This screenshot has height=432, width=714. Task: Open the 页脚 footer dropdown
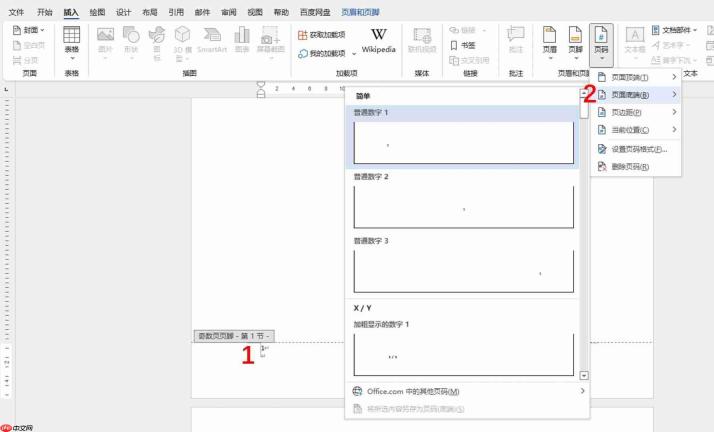(x=575, y=43)
